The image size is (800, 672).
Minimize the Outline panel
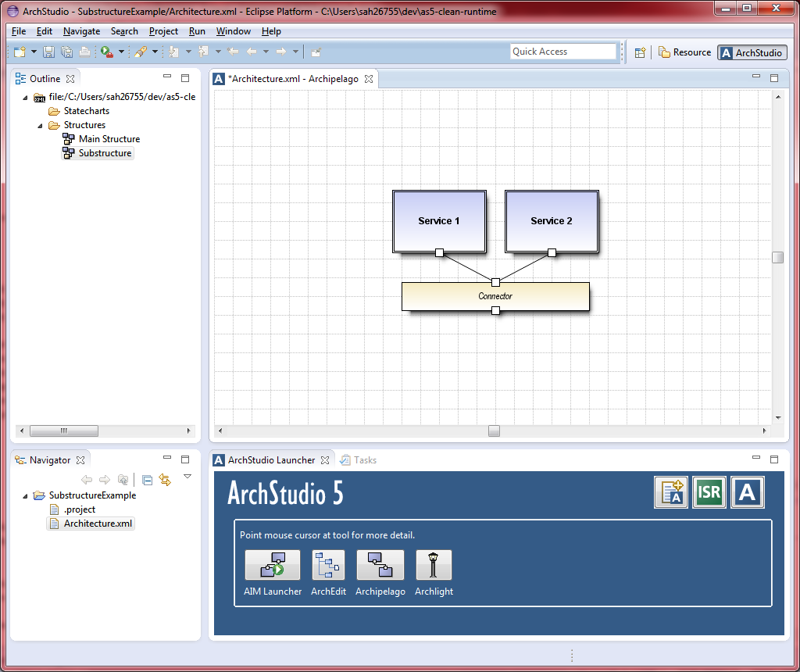pyautogui.click(x=167, y=77)
